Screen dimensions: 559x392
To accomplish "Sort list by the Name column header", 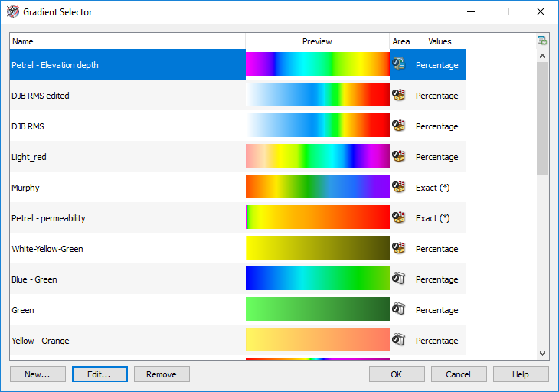I will click(x=127, y=41).
